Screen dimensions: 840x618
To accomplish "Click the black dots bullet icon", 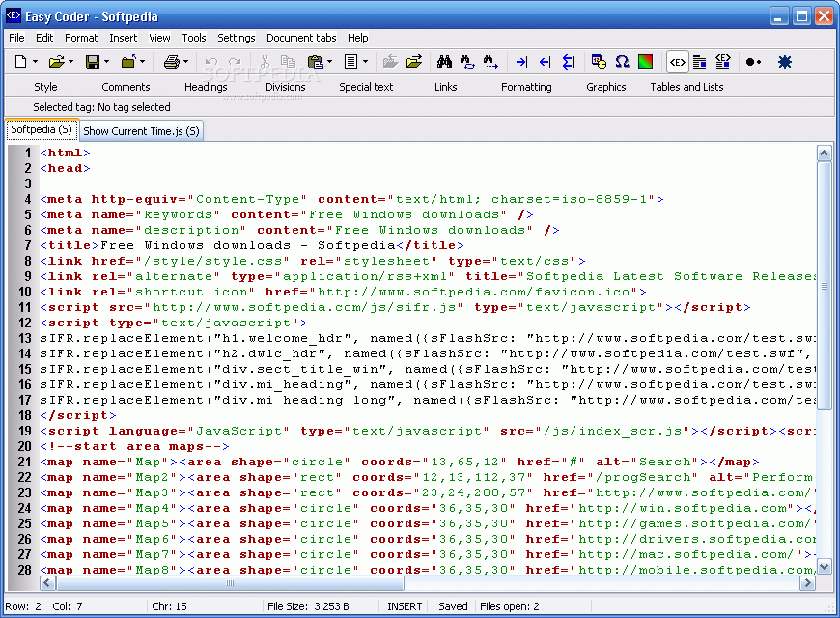I will (x=753, y=62).
